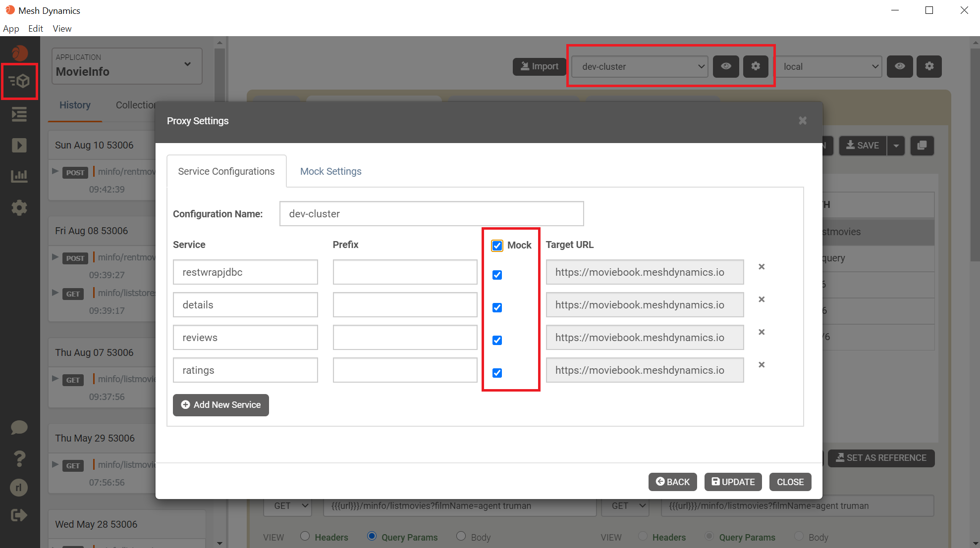Click the Configuration Name input field
The image size is (980, 548).
(x=432, y=214)
